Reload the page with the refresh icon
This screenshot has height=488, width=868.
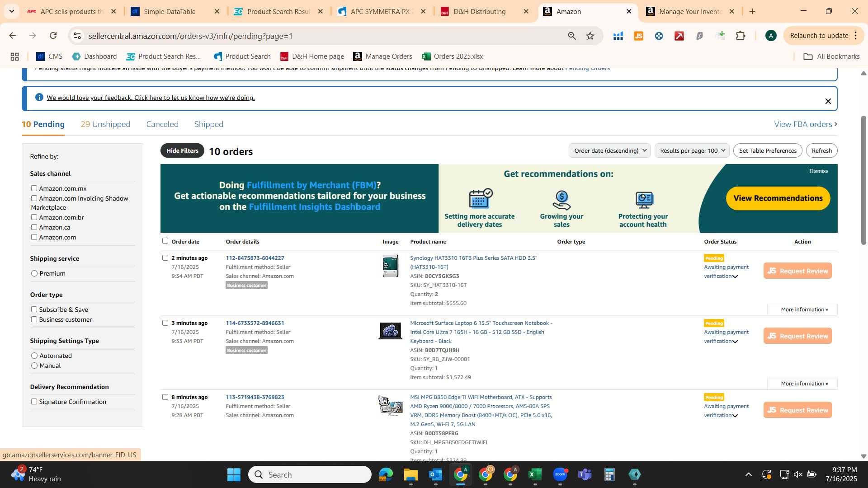pos(53,36)
